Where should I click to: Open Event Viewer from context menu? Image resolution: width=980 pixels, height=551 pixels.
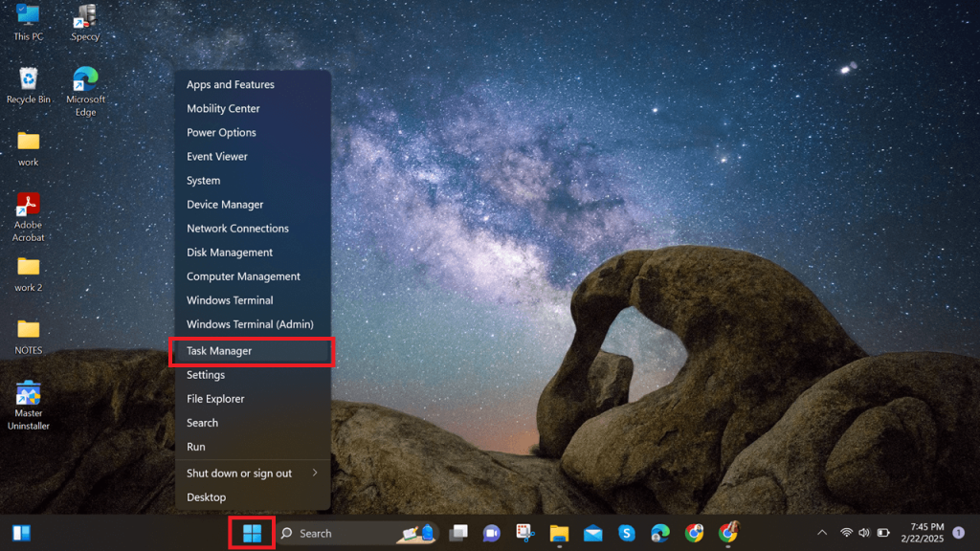(253, 156)
